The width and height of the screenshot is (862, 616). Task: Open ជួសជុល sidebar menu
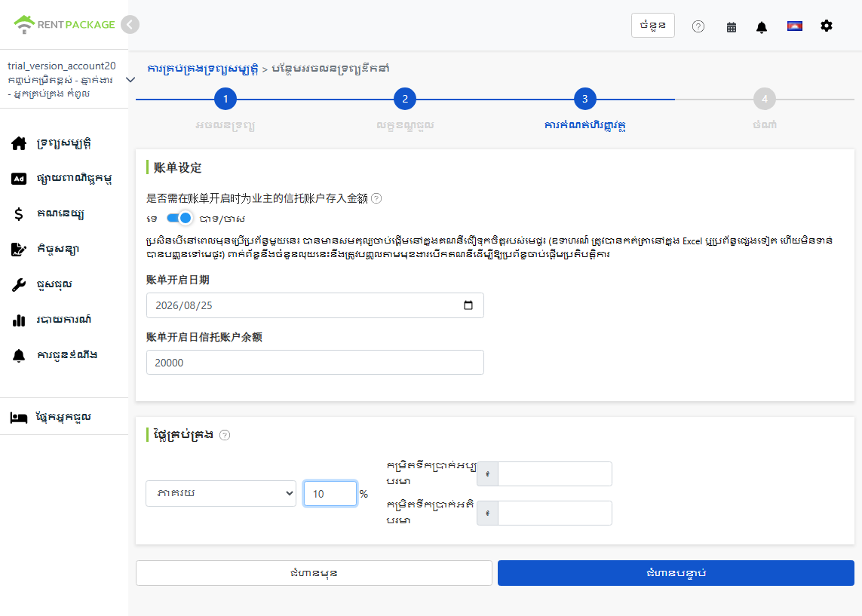click(x=54, y=285)
